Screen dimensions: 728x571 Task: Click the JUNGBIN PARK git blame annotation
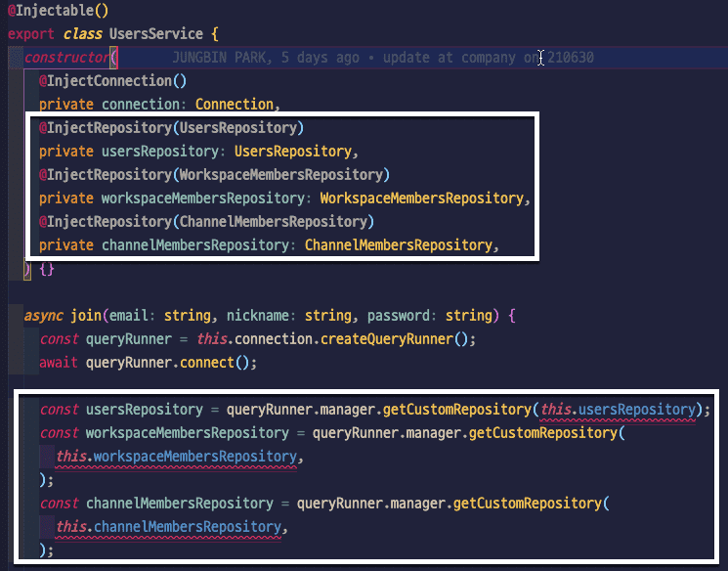pos(383,58)
